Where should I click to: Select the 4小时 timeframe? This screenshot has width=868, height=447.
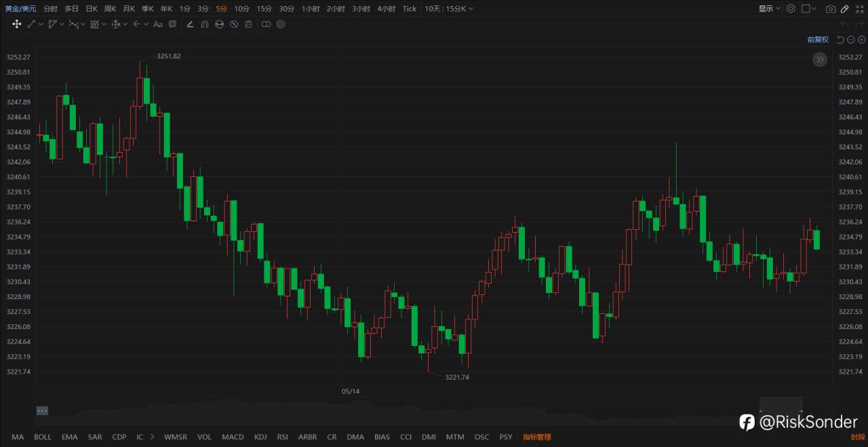(387, 9)
